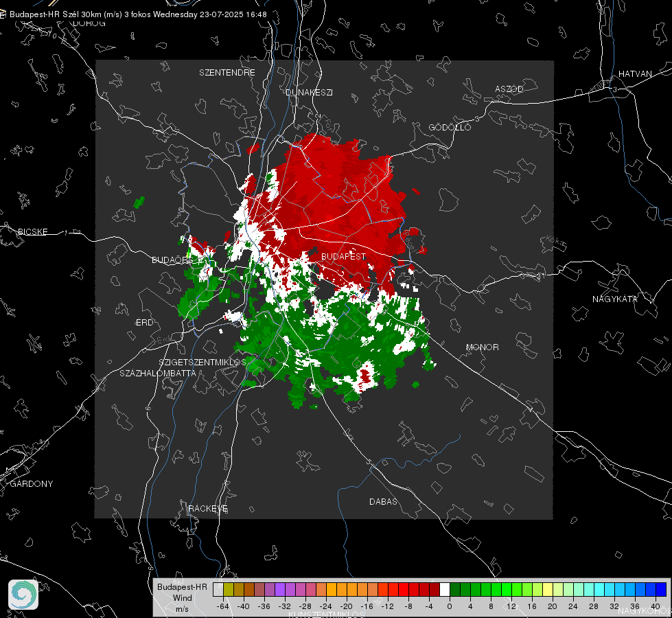Viewport: 672px width, 618px height.
Task: Click the olive legend swatch right of -64 tick
Action: point(228,589)
